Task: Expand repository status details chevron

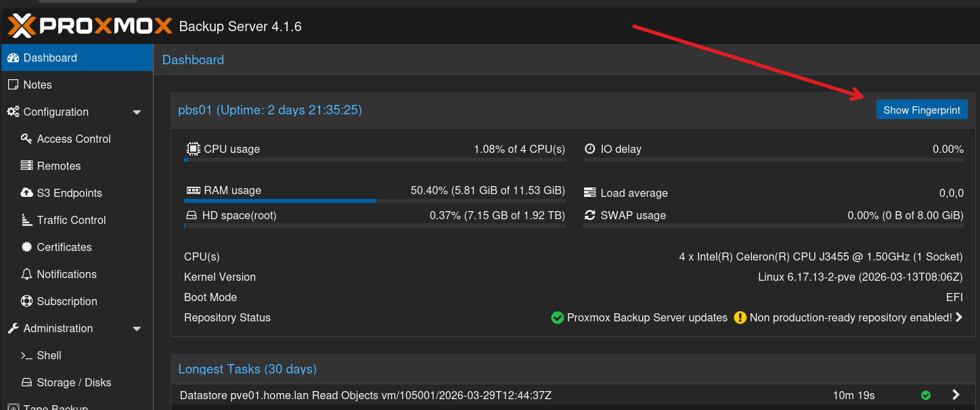Action: [x=959, y=317]
